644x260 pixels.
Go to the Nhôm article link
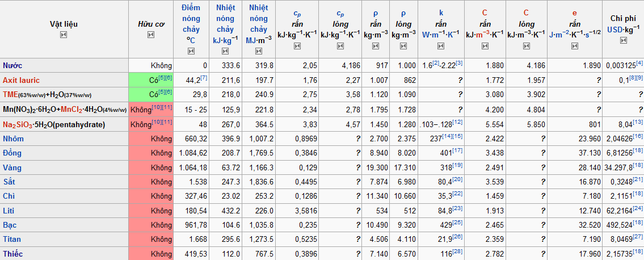tap(14, 138)
